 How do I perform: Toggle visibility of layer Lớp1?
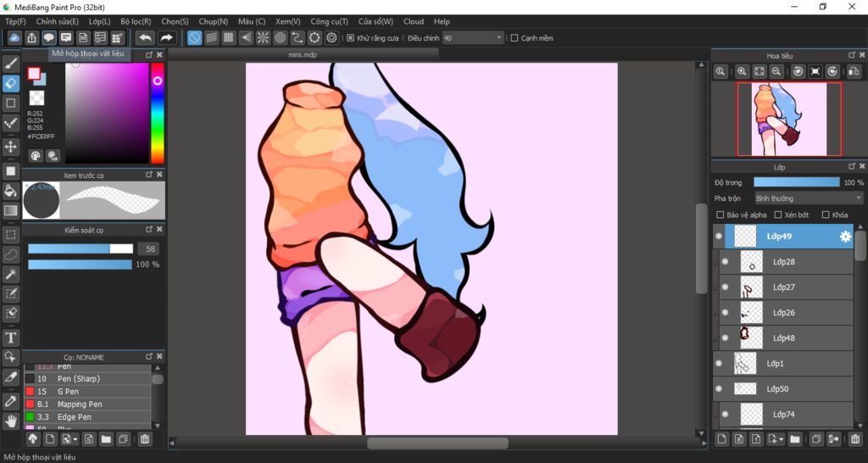(719, 364)
